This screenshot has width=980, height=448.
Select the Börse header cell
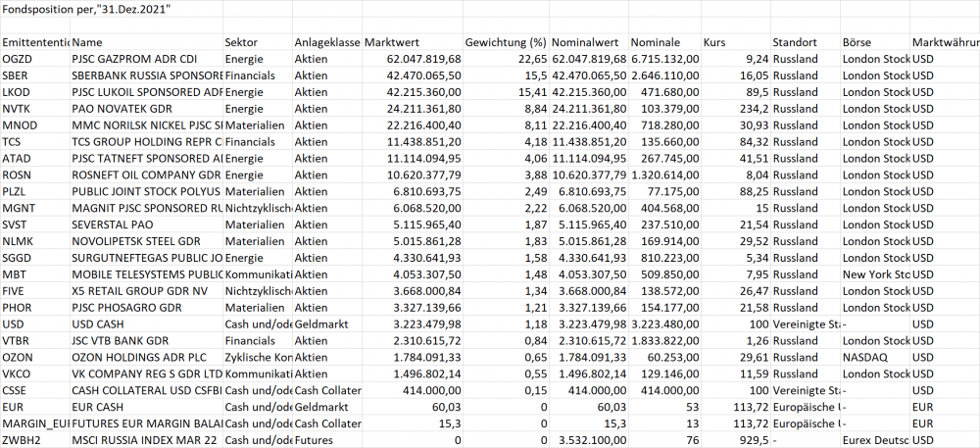tap(856, 43)
